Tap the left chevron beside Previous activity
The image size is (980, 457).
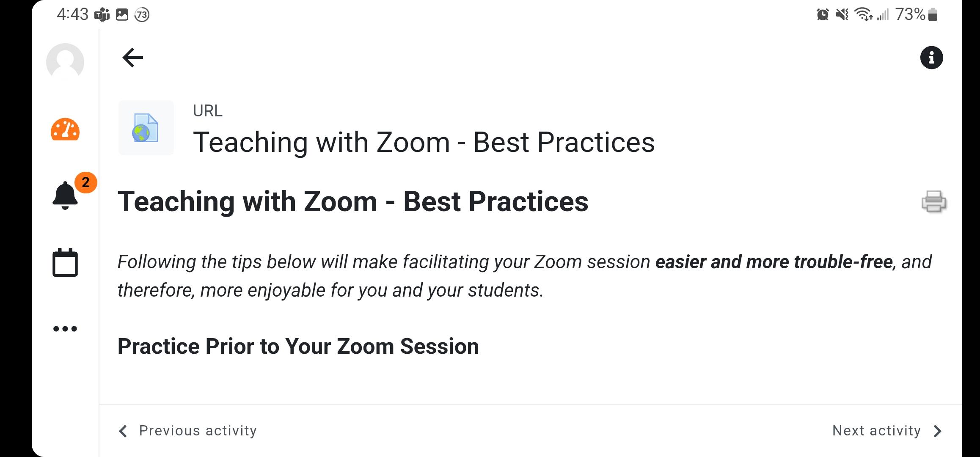(x=123, y=431)
